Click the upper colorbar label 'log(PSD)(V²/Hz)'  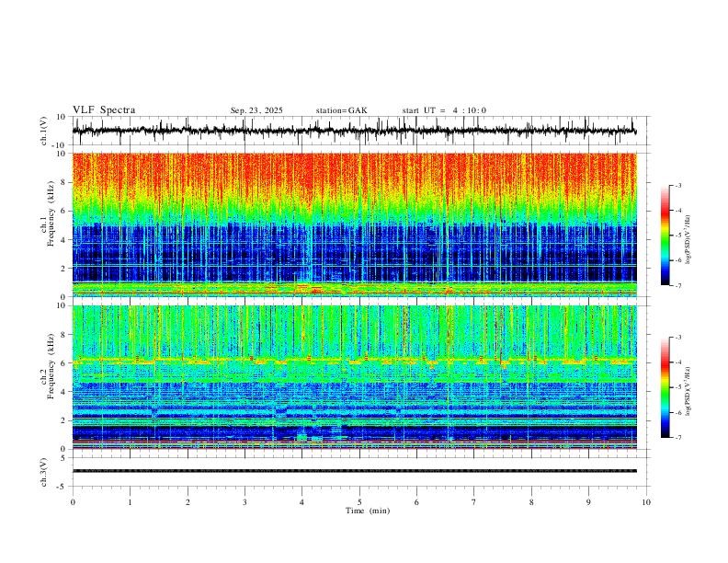point(688,240)
